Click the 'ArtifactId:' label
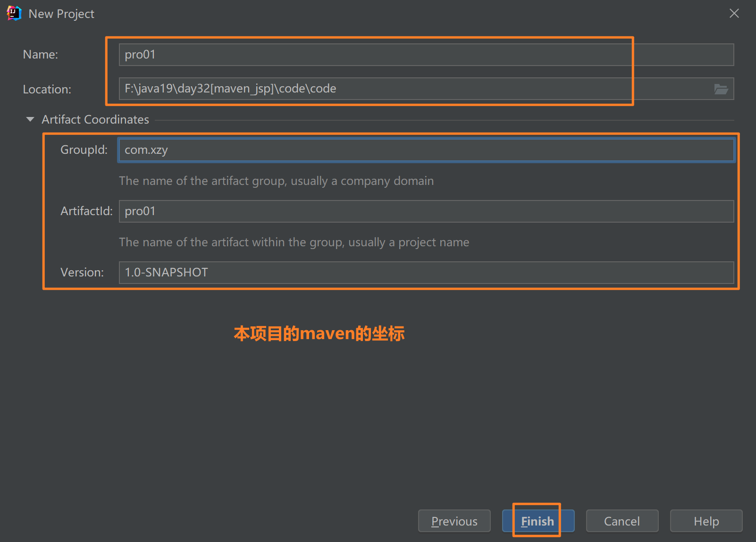The width and height of the screenshot is (756, 542). point(87,211)
